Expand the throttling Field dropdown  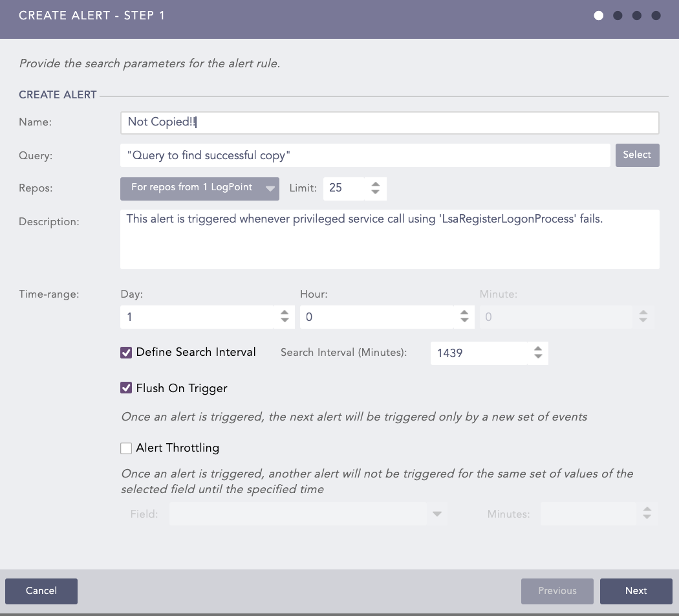pos(436,514)
